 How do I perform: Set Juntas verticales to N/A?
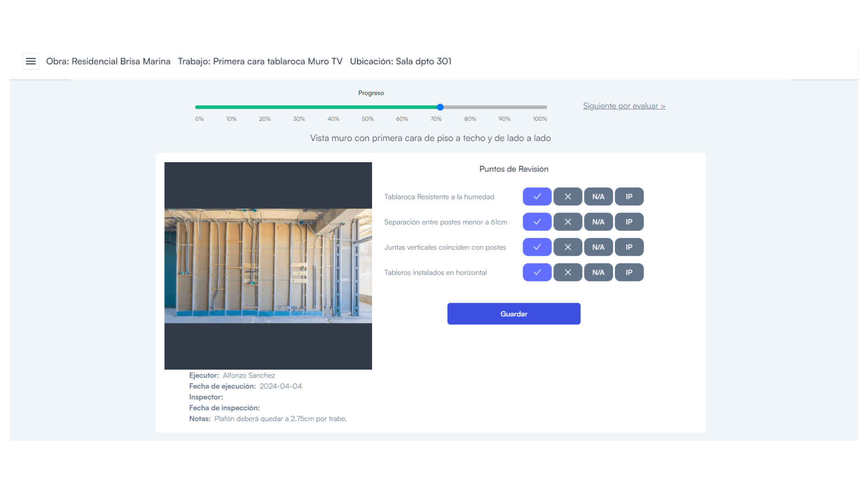598,247
